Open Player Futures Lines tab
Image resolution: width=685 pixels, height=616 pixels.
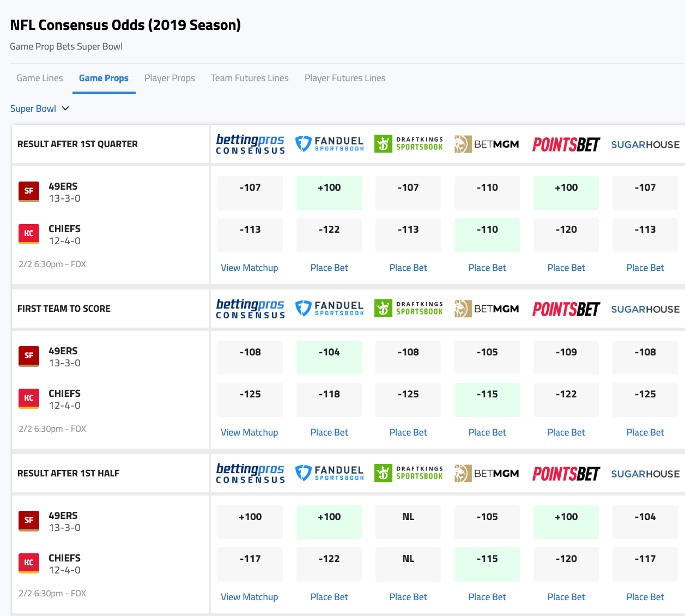[x=345, y=78]
